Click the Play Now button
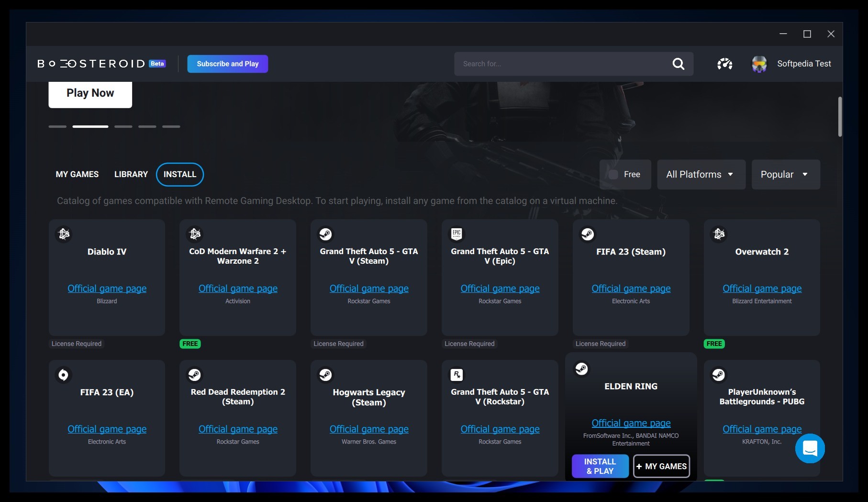Screen dimensions: 868x502 point(90,94)
